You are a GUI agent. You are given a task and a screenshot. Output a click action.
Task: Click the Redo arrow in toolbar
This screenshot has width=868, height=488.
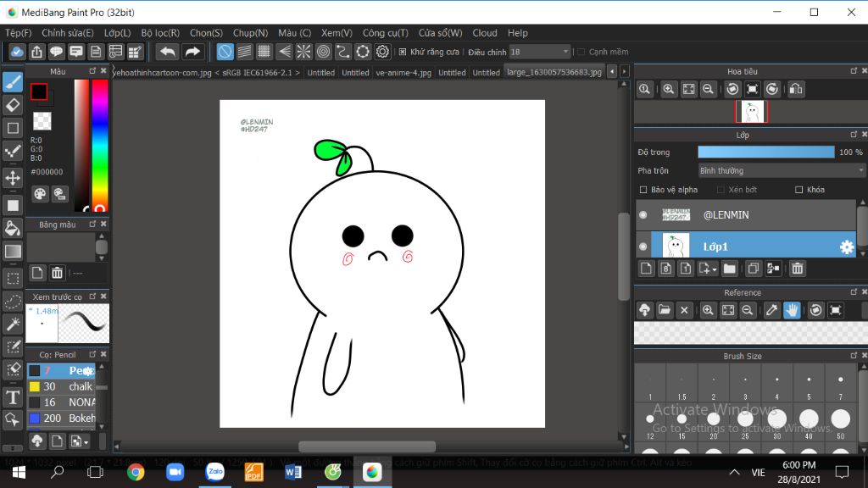click(x=192, y=52)
